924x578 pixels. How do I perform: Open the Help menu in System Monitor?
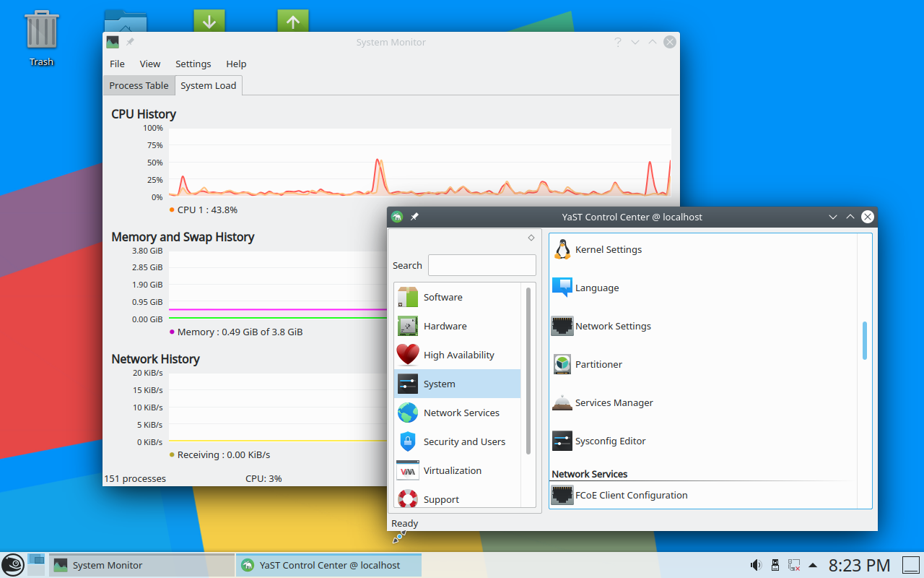pyautogui.click(x=236, y=64)
